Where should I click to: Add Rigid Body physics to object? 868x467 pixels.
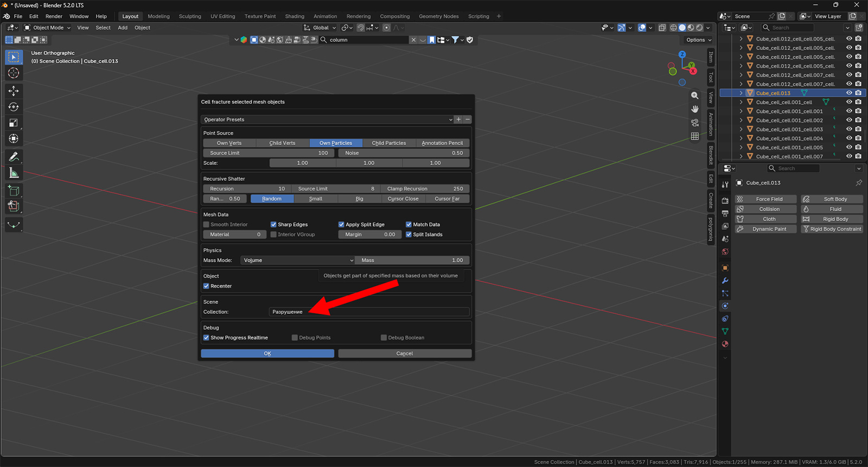pyautogui.click(x=832, y=219)
